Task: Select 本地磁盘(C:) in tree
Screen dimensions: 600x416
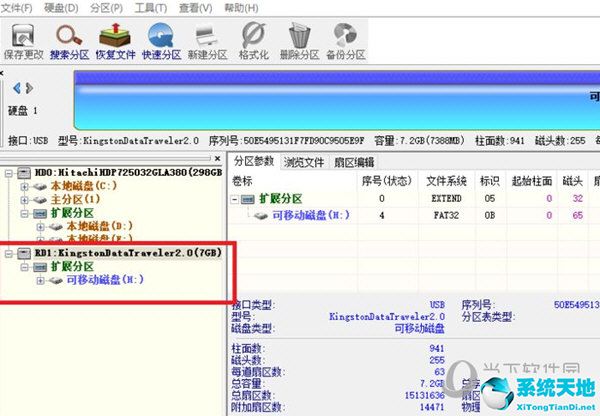Action: (84, 186)
